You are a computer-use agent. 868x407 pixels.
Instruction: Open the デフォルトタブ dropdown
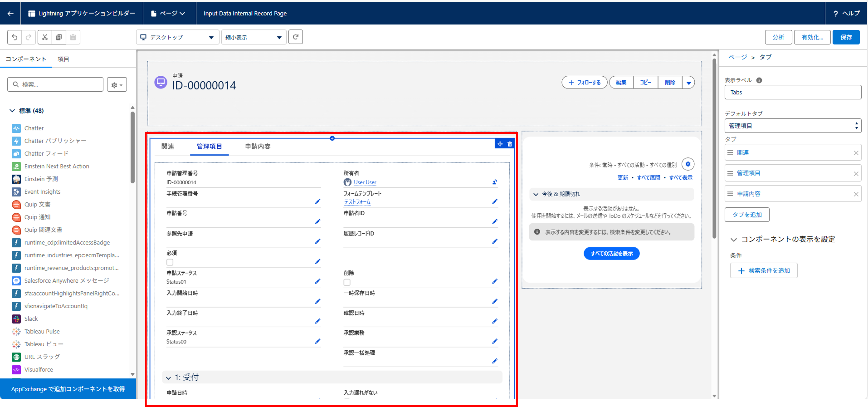pyautogui.click(x=792, y=126)
